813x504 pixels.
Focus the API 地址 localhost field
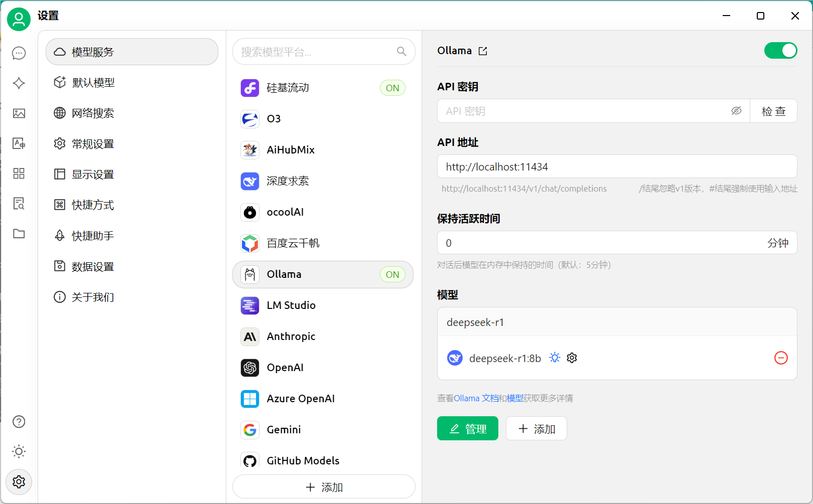click(x=617, y=166)
